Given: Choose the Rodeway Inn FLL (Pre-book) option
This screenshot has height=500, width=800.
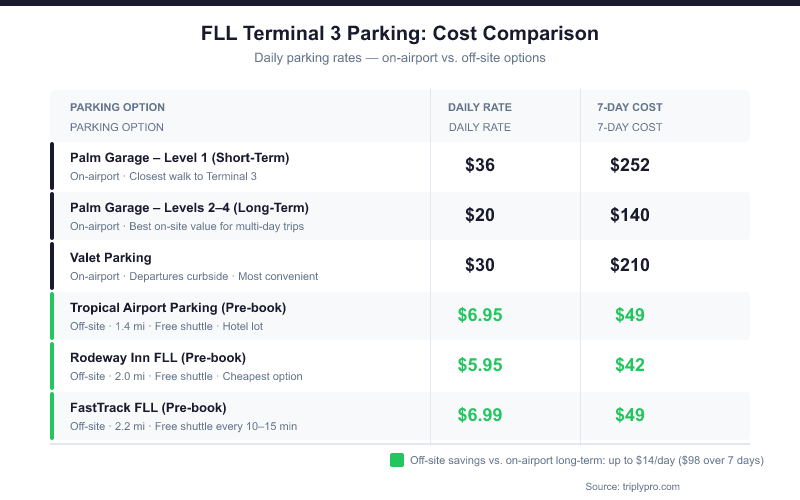Looking at the screenshot, I should pyautogui.click(x=158, y=358).
